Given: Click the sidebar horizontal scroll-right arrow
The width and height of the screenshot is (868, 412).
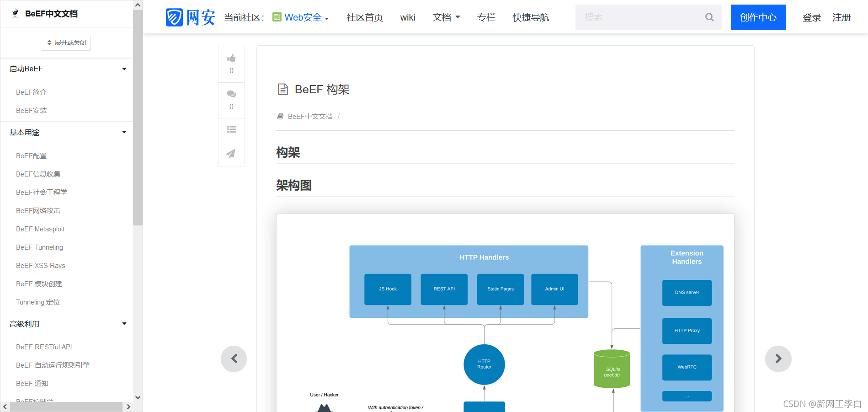Looking at the screenshot, I should point(128,407).
